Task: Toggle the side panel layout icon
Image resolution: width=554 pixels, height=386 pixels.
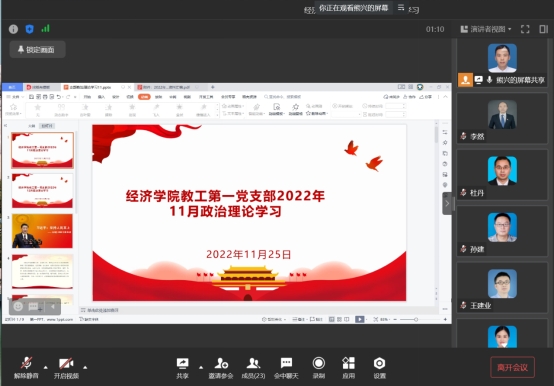Action: click(543, 29)
